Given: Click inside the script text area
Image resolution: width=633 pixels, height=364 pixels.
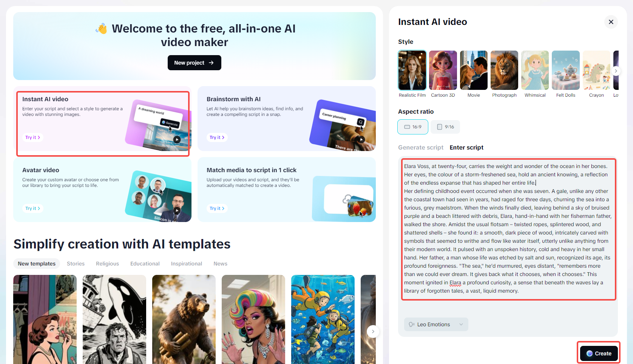Looking at the screenshot, I should 508,229.
